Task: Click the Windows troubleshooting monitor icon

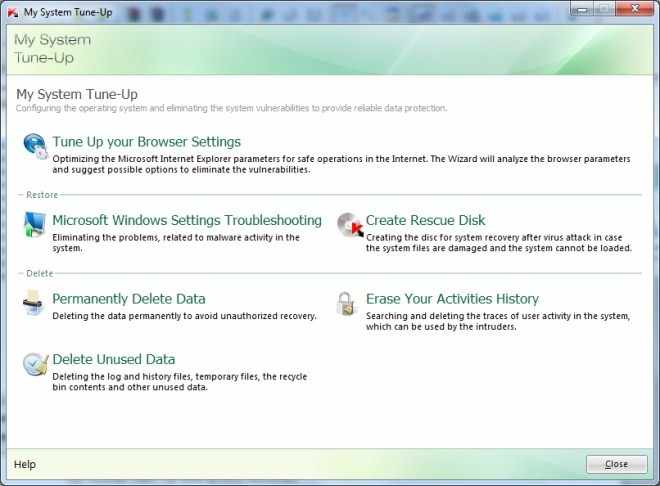Action: tap(35, 225)
